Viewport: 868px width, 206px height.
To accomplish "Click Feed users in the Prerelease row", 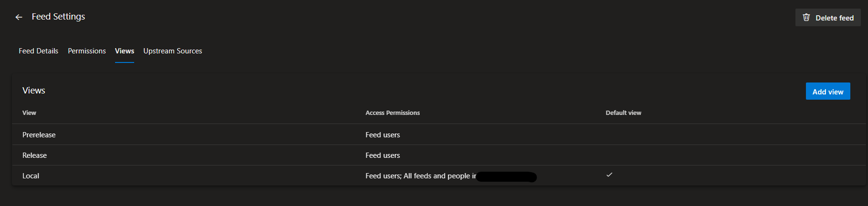I will (x=382, y=135).
